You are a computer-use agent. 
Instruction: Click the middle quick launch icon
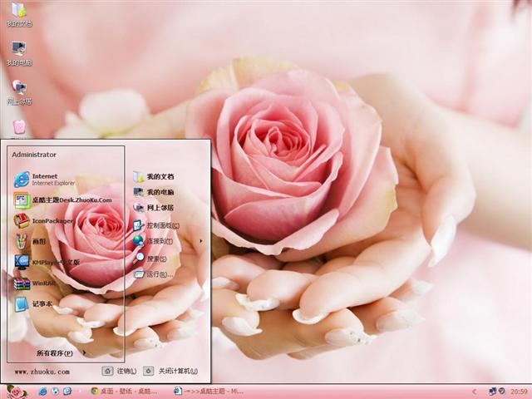coord(55,392)
